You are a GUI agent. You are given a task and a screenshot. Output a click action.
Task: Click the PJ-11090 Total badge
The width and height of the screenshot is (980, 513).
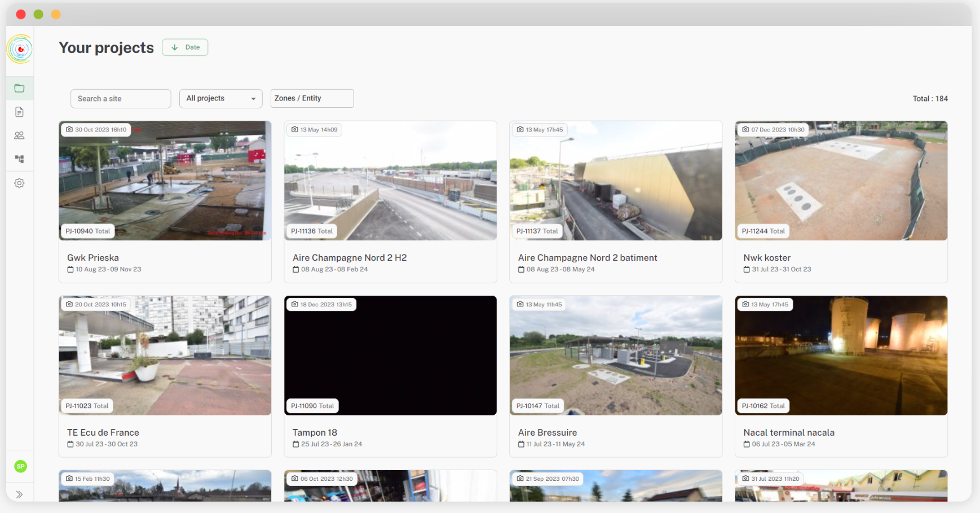coord(312,406)
